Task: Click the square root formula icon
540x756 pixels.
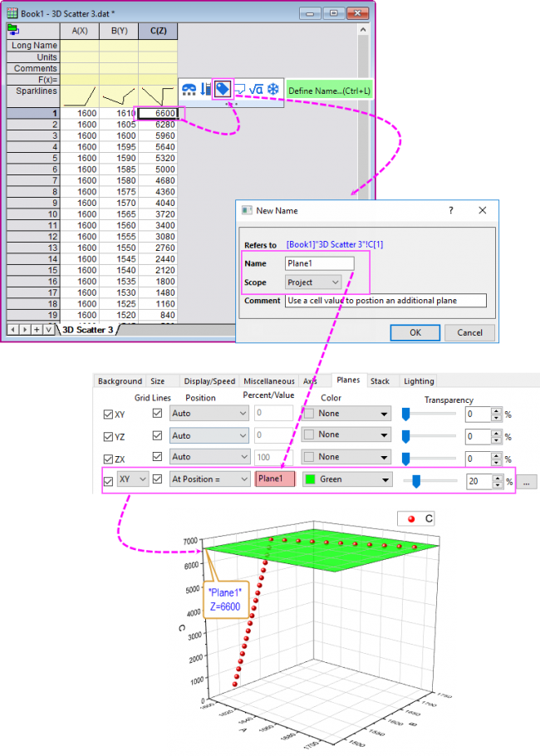Action: click(x=256, y=89)
